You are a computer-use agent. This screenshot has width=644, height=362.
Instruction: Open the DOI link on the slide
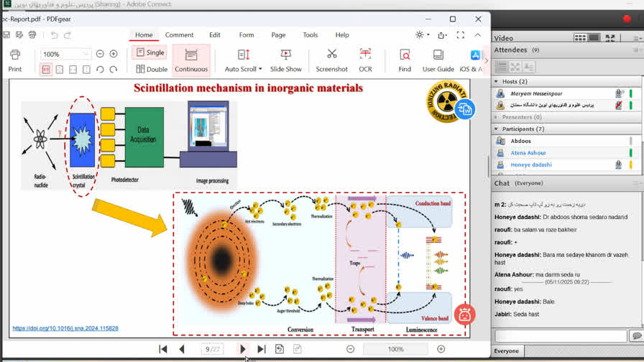point(65,328)
